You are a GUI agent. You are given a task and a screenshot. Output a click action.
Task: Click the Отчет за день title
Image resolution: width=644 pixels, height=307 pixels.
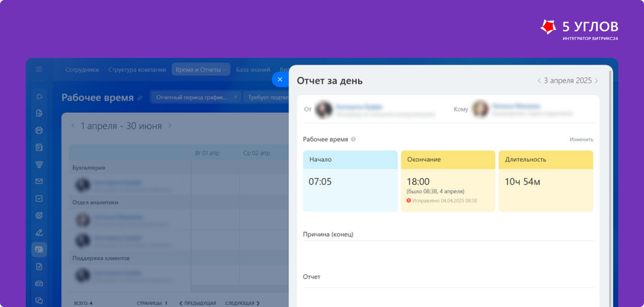(x=330, y=81)
